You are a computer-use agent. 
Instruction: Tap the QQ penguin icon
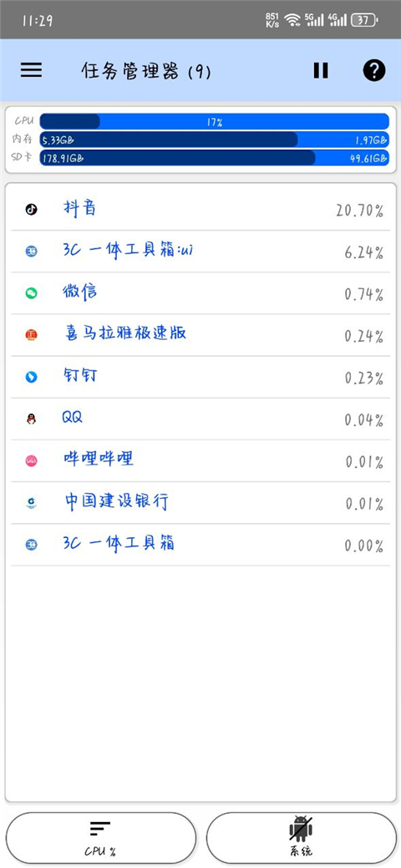click(x=32, y=419)
